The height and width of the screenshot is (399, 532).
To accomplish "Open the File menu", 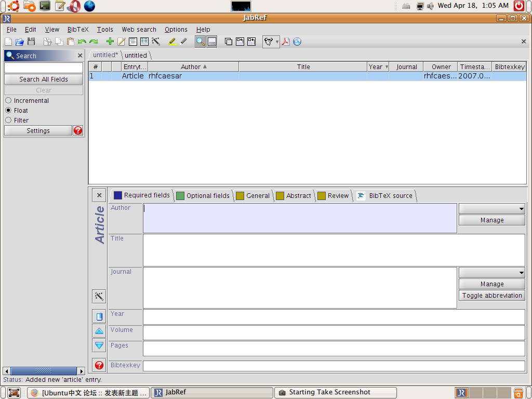I will pyautogui.click(x=11, y=30).
